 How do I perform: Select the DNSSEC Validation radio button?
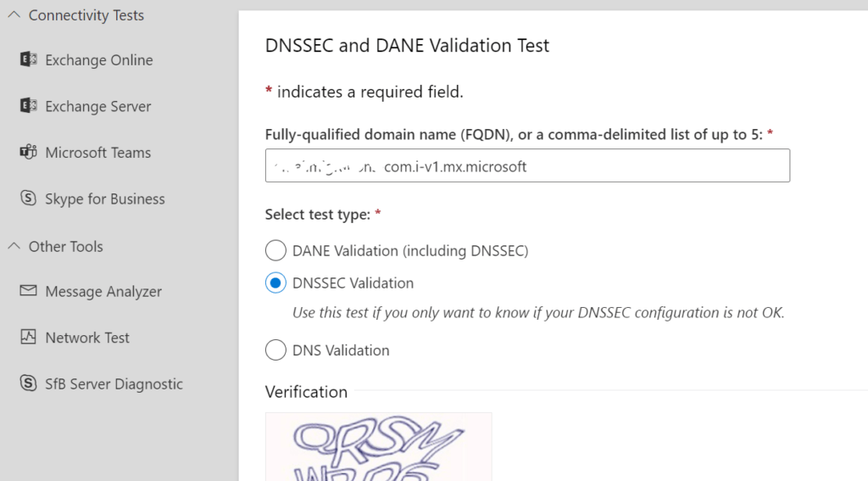click(x=275, y=282)
